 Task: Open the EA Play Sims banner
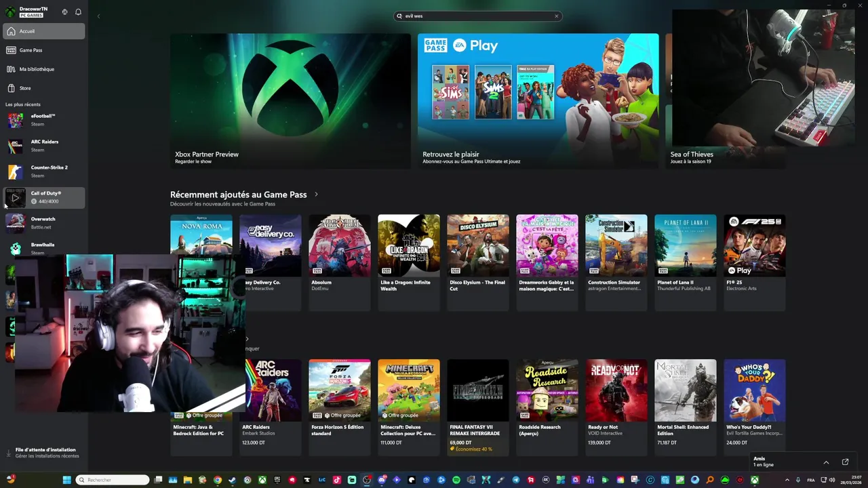(x=538, y=100)
